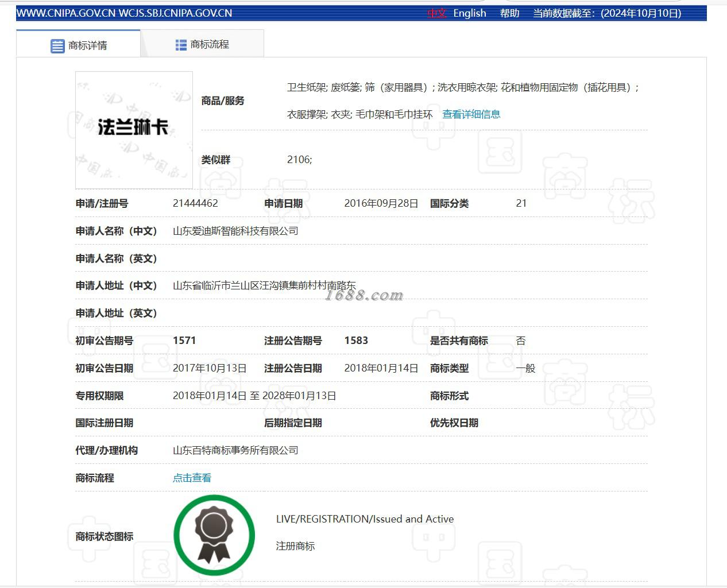This screenshot has width=727, height=588.
Task: Click the 后期指定日期 label
Action: pyautogui.click(x=293, y=423)
